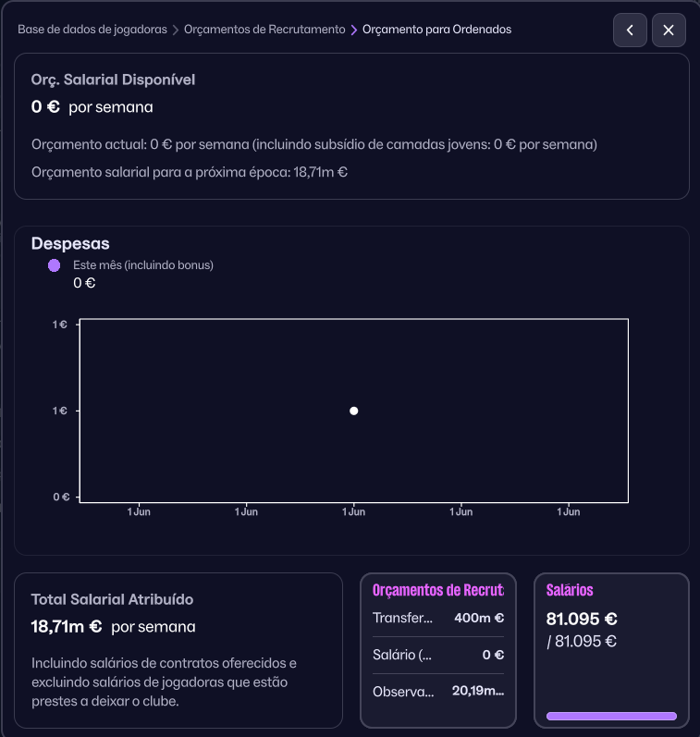This screenshot has width=700, height=737.
Task: Click the Orç. Salarial Disponível panel
Action: (351, 126)
